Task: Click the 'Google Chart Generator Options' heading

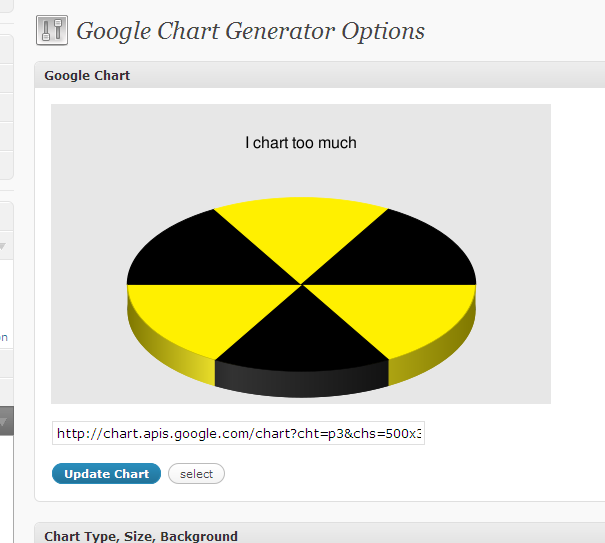Action: click(250, 31)
